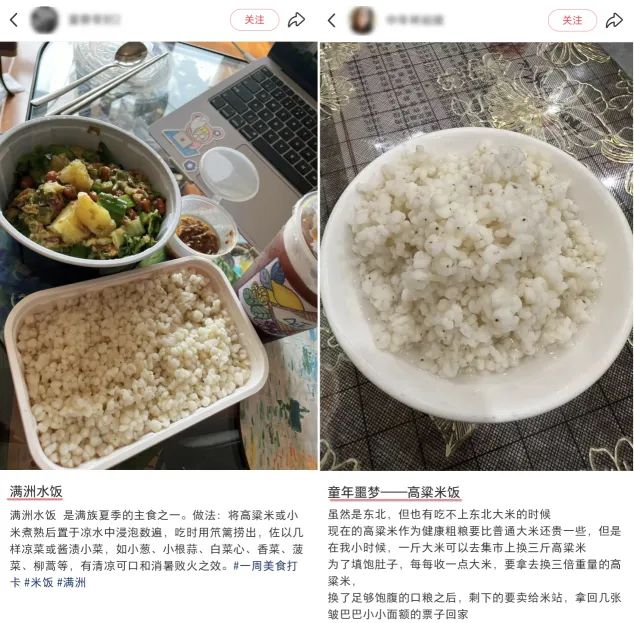View the 满洲水饭 food photo

click(158, 256)
